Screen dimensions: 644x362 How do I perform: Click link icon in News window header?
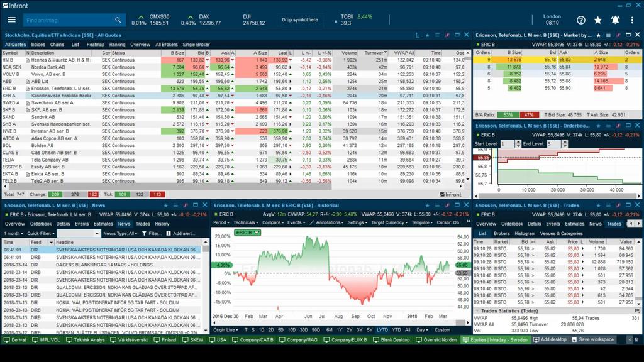186,206
